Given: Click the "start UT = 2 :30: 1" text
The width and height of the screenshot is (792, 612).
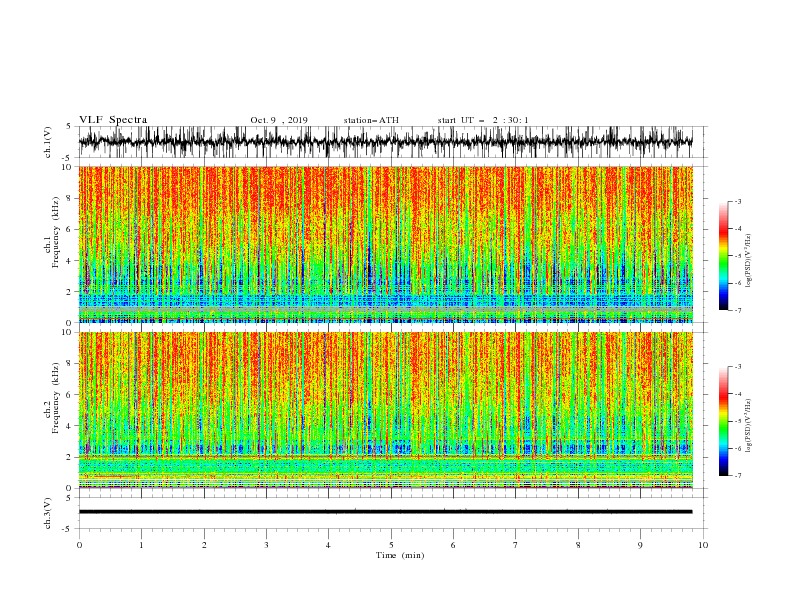Looking at the screenshot, I should 483,120.
